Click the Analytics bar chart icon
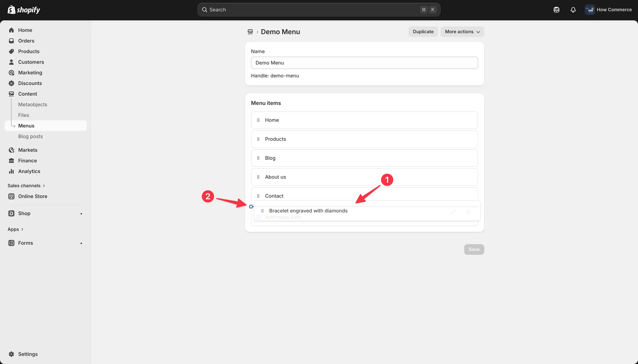This screenshot has height=364, width=638. 11,171
